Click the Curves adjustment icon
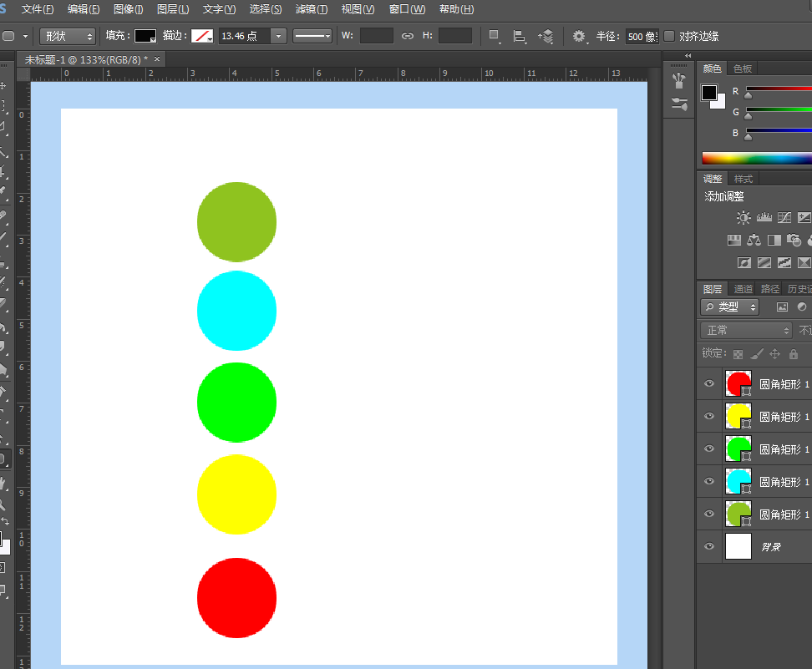Screen dimensions: 812x669 tap(784, 218)
